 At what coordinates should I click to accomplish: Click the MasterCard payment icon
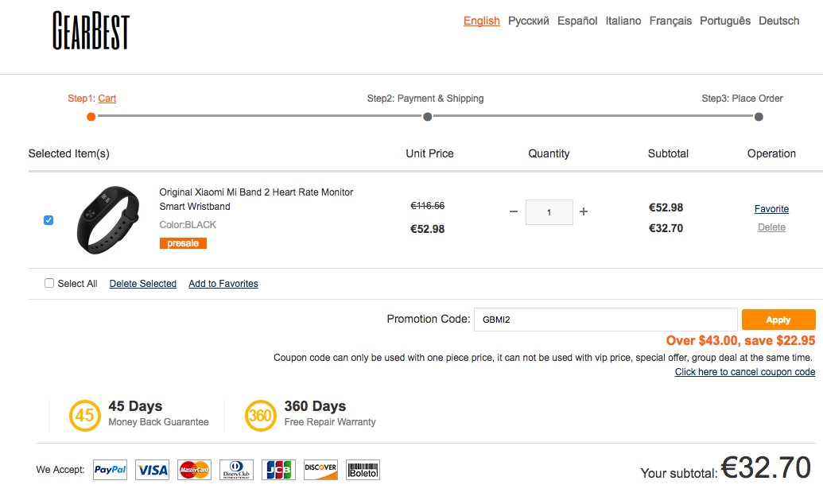(x=194, y=470)
